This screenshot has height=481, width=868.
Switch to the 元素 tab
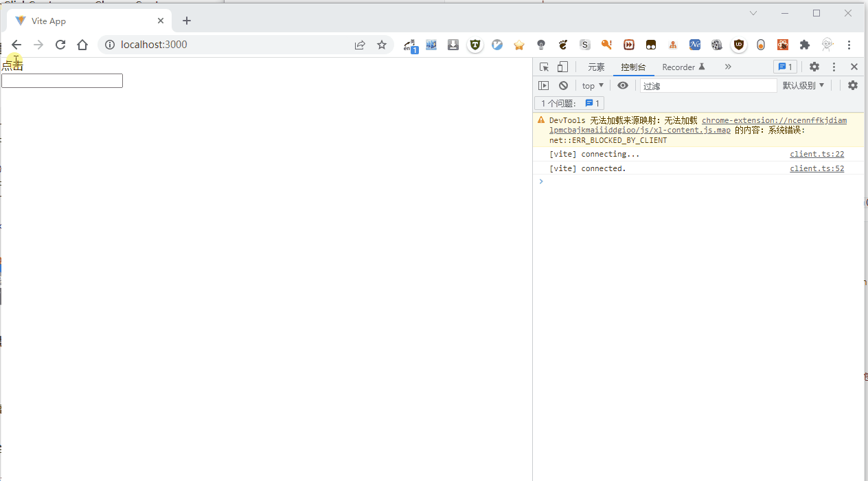[x=596, y=67]
